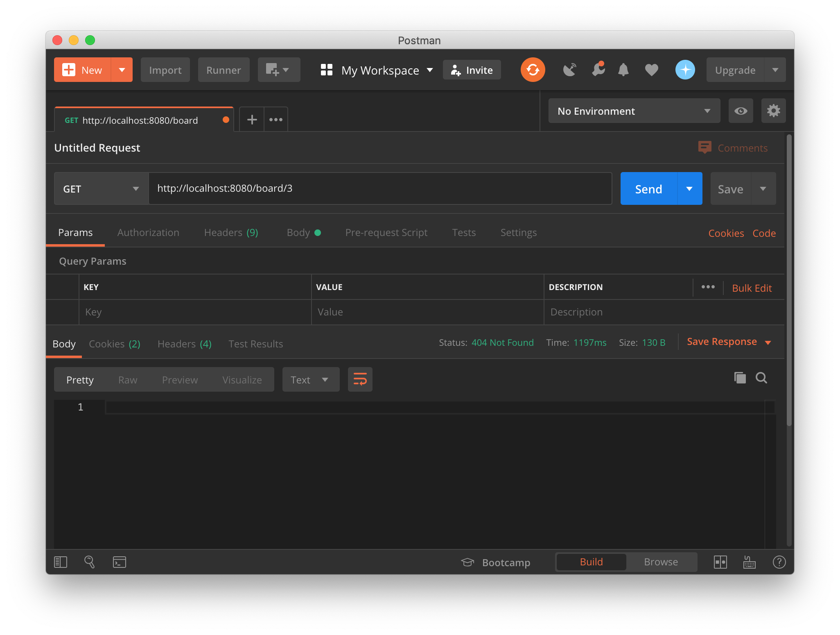Search within the response body
Viewport: 840px width, 635px height.
pyautogui.click(x=761, y=378)
